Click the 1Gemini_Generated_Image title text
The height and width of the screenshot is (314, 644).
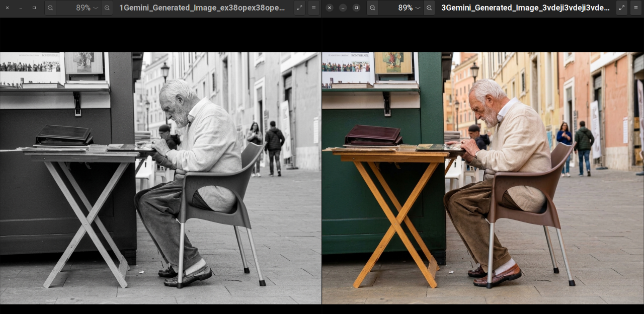[x=202, y=8]
